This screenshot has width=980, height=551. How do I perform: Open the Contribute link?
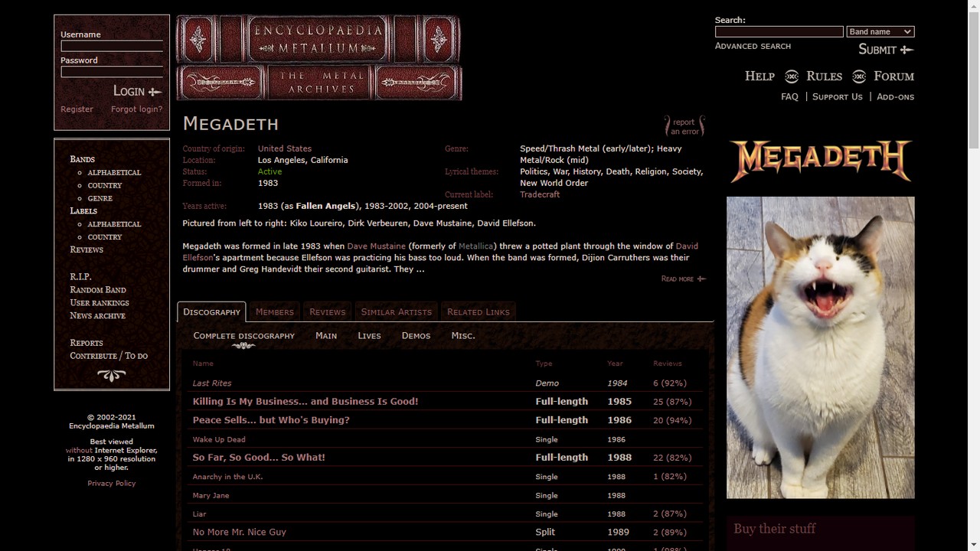(x=93, y=356)
